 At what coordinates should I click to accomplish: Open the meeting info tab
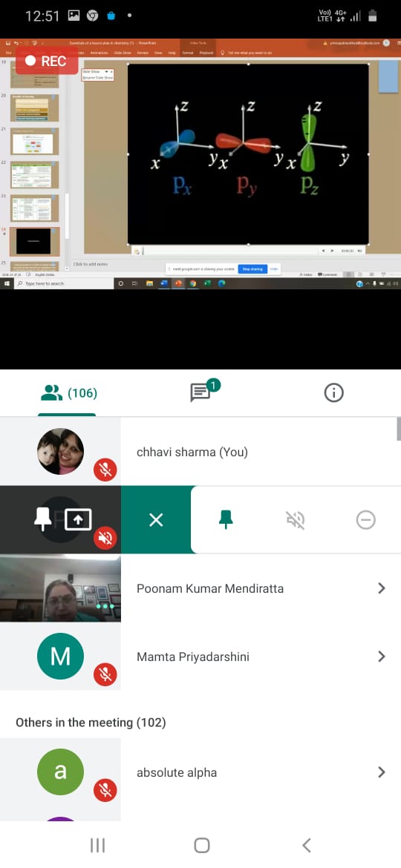click(x=333, y=393)
